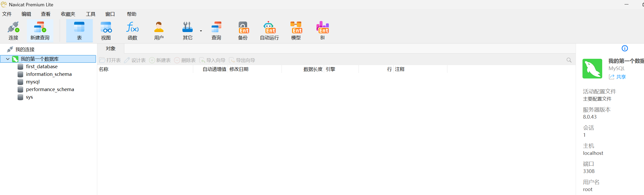Open the 工具 menu
The width and height of the screenshot is (644, 195).
tap(91, 14)
